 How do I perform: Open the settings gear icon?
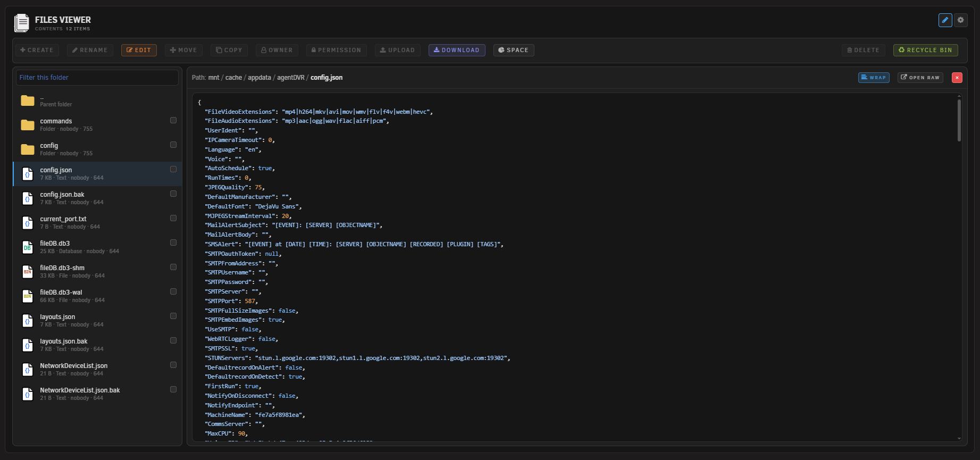click(960, 20)
